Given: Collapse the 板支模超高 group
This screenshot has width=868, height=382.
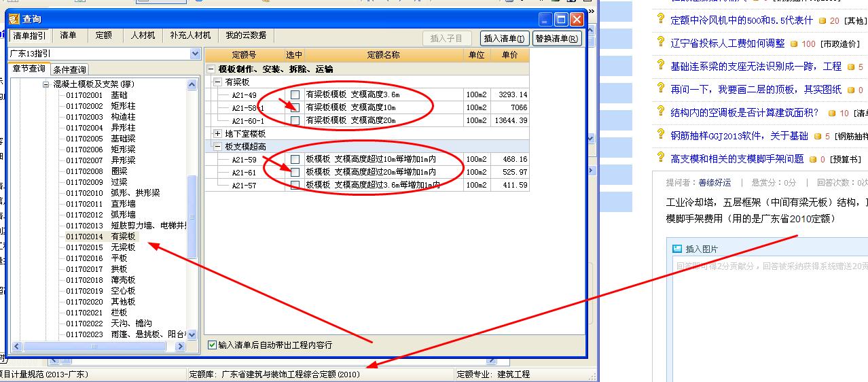Looking at the screenshot, I should [217, 146].
